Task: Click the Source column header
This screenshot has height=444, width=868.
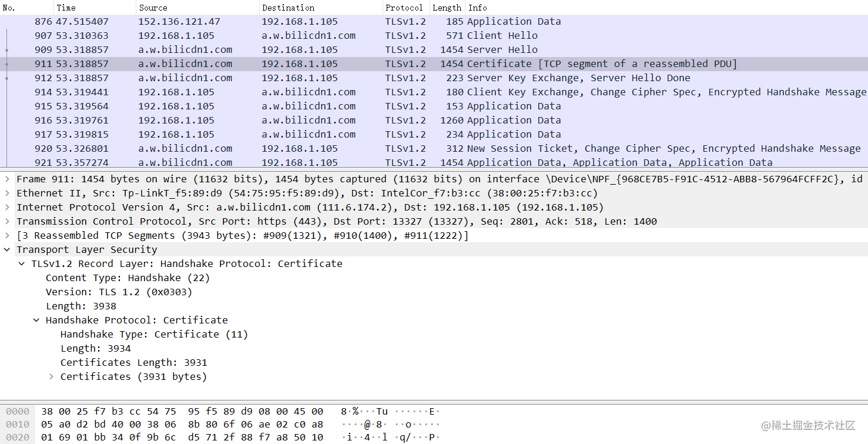Action: (x=197, y=8)
